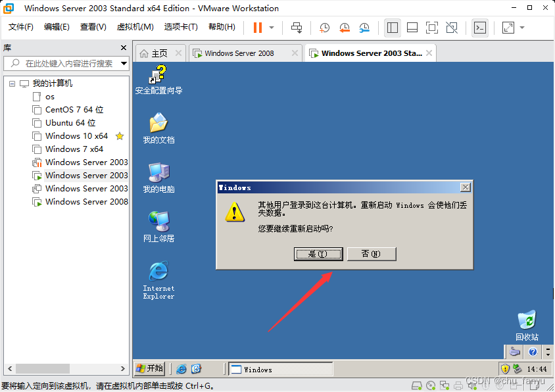Click the stretch guest display icon
Viewport: 555px width, 392px height.
pos(508,28)
